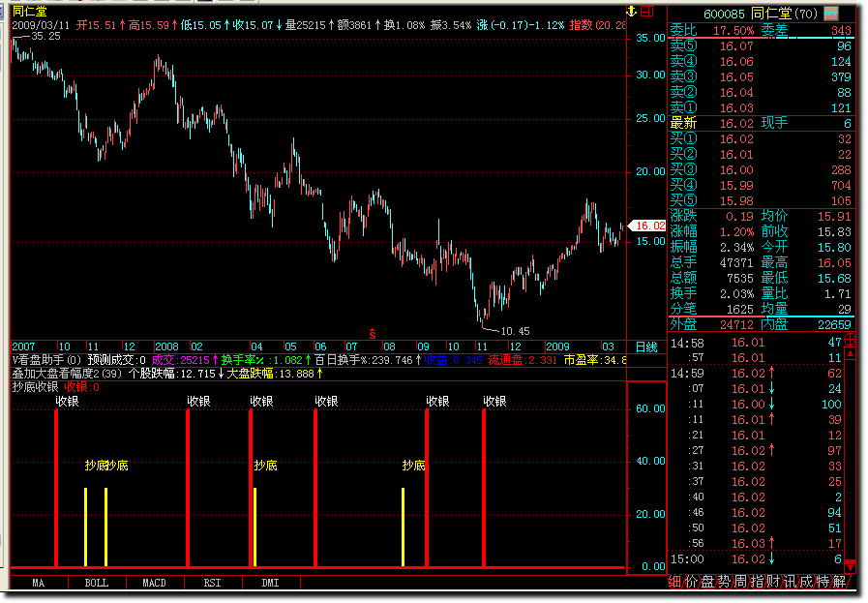
Task: Click the 日线 period label
Action: click(x=646, y=347)
